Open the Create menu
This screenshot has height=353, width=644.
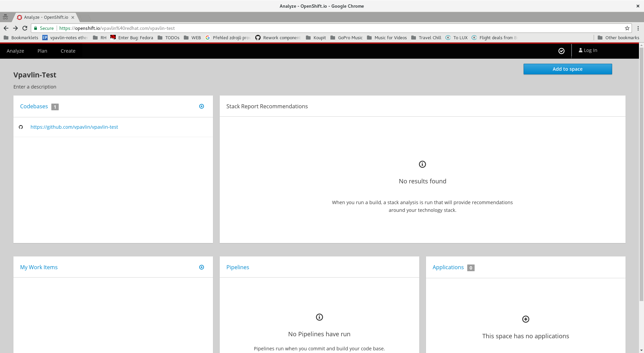68,51
